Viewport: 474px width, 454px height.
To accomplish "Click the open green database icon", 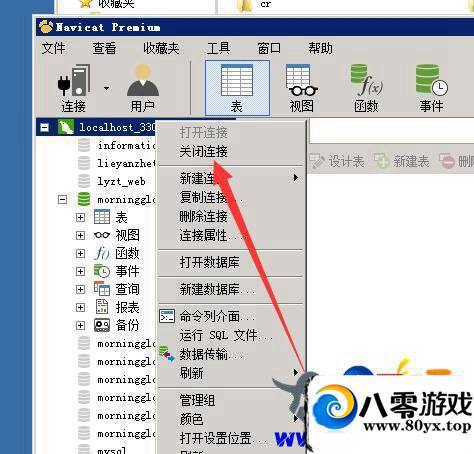I will pyautogui.click(x=84, y=199).
